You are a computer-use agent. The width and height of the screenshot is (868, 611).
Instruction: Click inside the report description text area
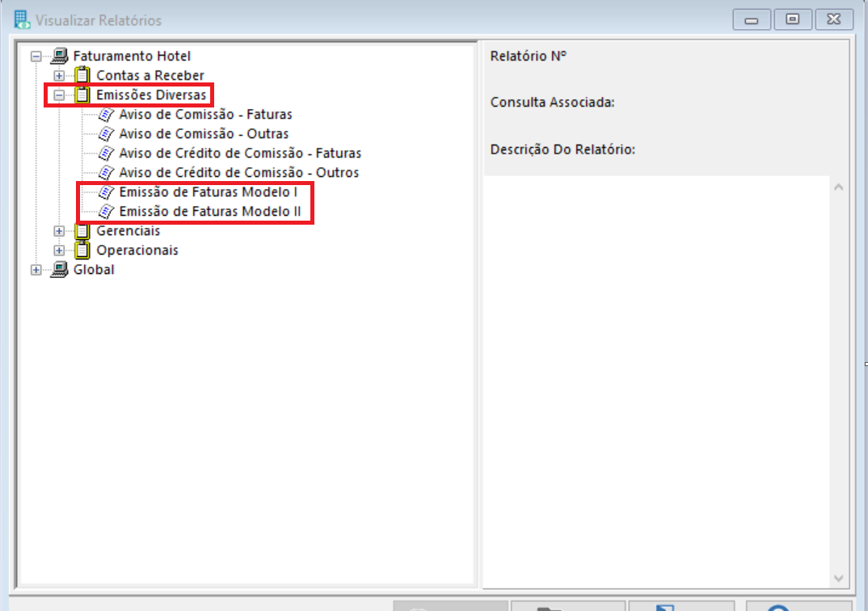click(656, 381)
